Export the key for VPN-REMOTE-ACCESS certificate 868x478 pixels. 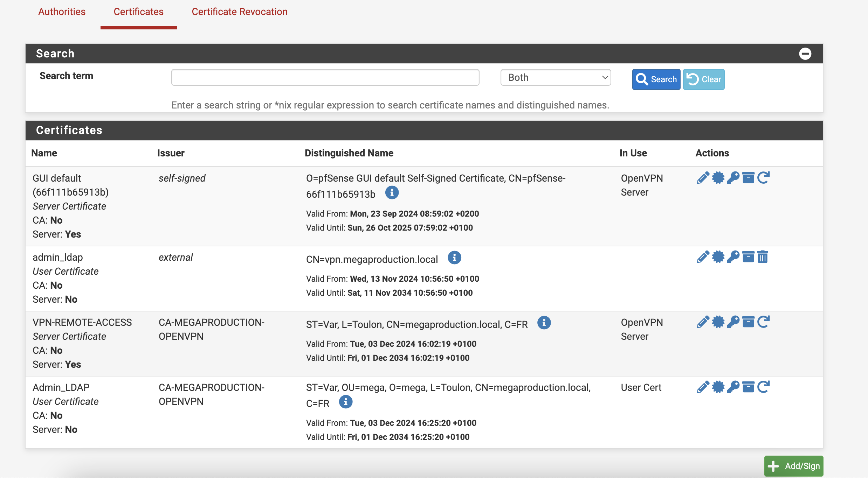point(733,322)
